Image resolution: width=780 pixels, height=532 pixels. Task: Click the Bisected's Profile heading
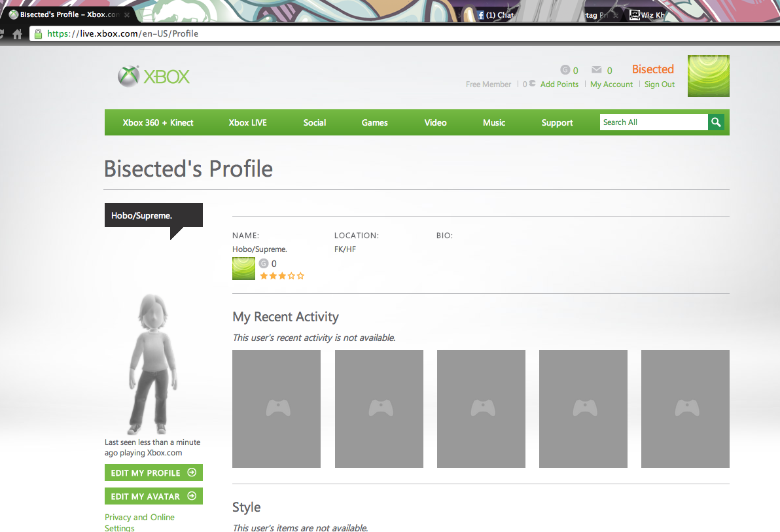pos(188,169)
